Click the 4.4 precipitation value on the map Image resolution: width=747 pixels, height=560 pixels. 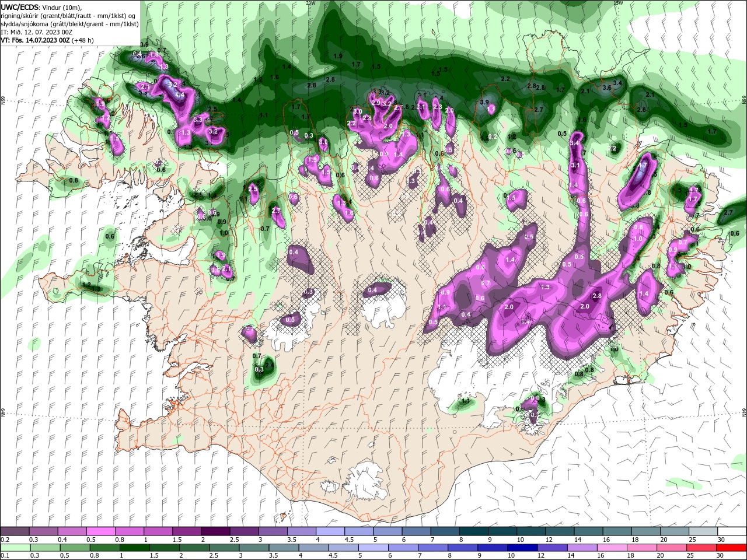point(180,94)
